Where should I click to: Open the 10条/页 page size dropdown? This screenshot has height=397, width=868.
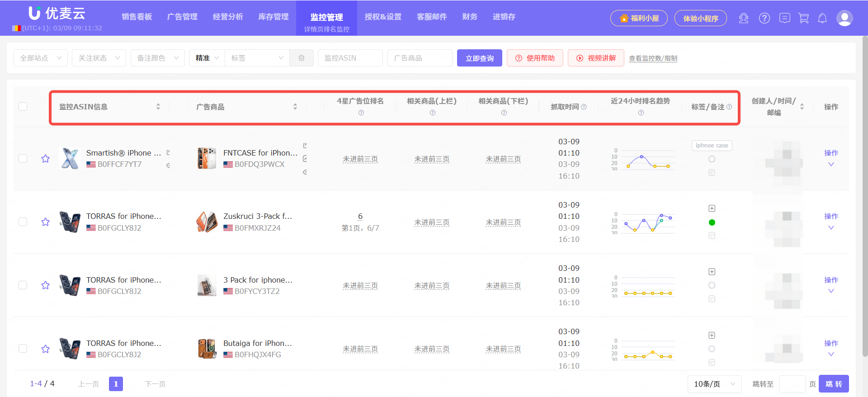tap(714, 384)
